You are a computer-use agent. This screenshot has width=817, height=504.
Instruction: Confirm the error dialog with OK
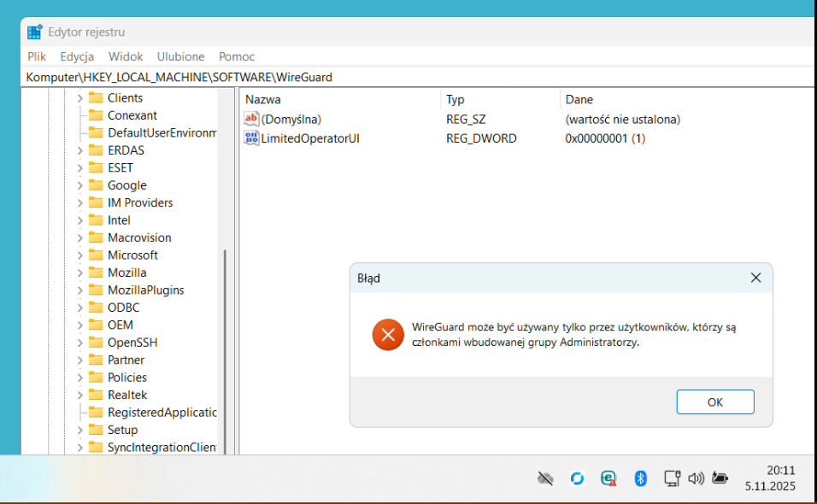(714, 402)
